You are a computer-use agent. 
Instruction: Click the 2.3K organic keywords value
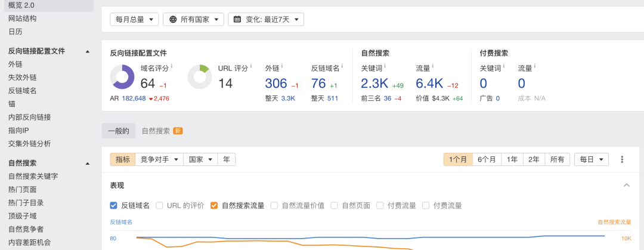click(x=374, y=84)
